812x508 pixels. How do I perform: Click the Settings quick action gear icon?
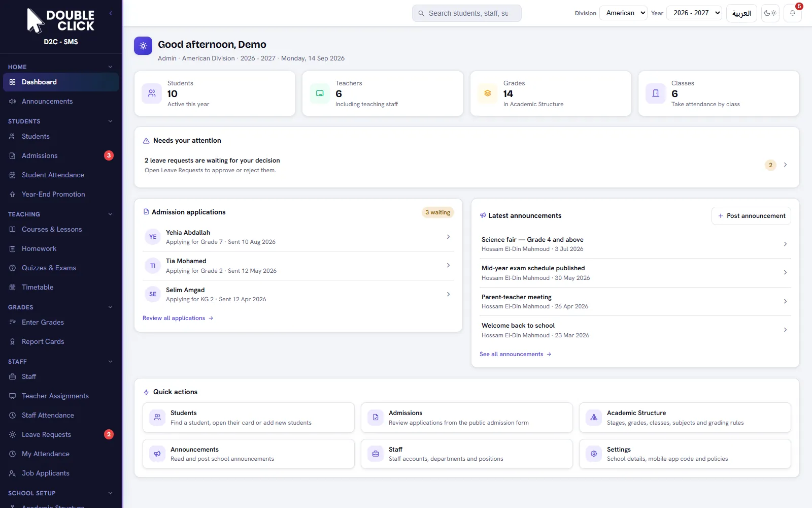pyautogui.click(x=594, y=454)
